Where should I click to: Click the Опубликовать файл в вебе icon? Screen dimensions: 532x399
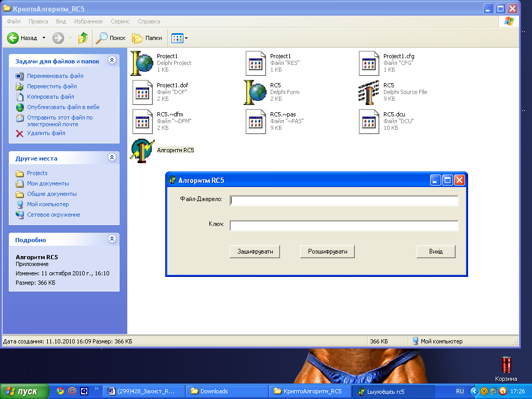pyautogui.click(x=20, y=107)
